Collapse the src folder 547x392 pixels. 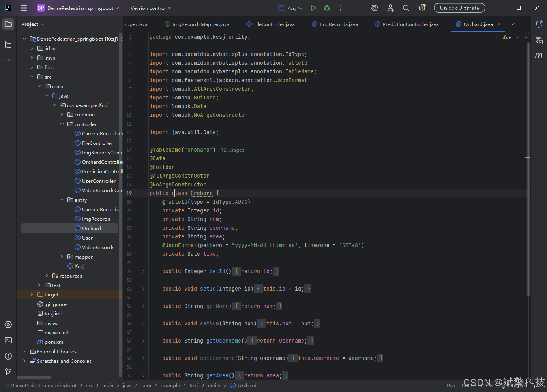coord(32,77)
